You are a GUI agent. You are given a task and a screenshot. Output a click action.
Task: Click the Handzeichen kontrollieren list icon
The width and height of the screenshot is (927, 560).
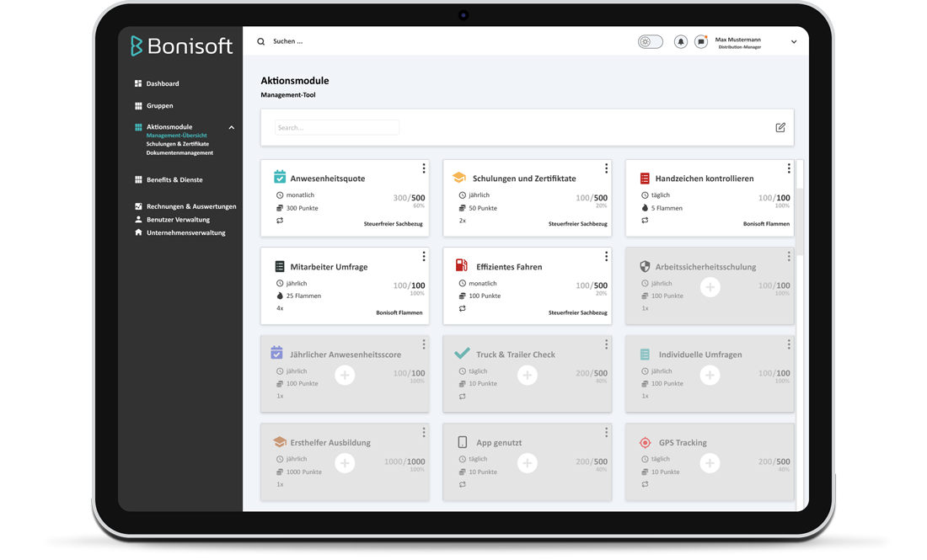645,179
